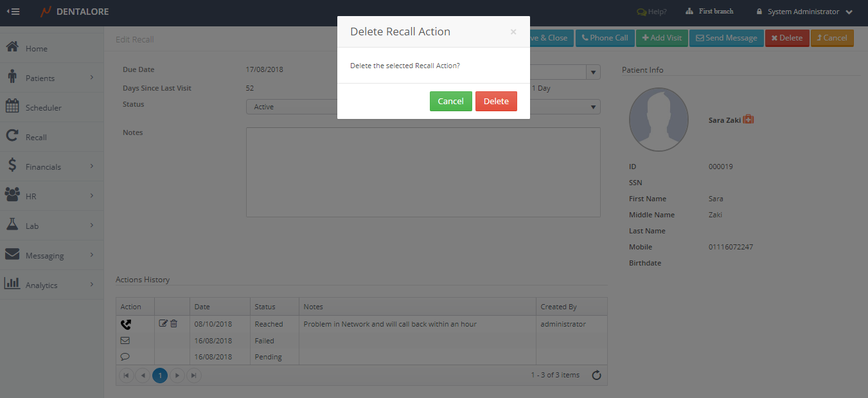Go to first page in pager
Viewport: 868px width, 398px height.
click(x=127, y=375)
